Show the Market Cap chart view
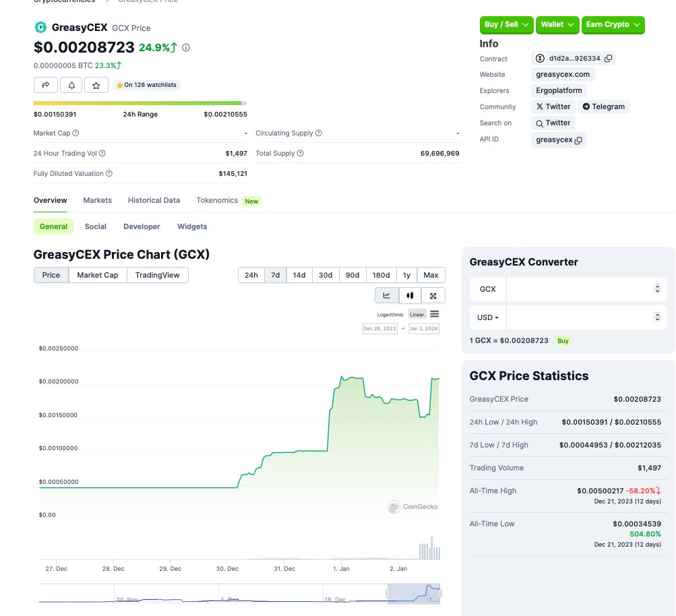Viewport: 676px width, 616px height. click(x=98, y=275)
